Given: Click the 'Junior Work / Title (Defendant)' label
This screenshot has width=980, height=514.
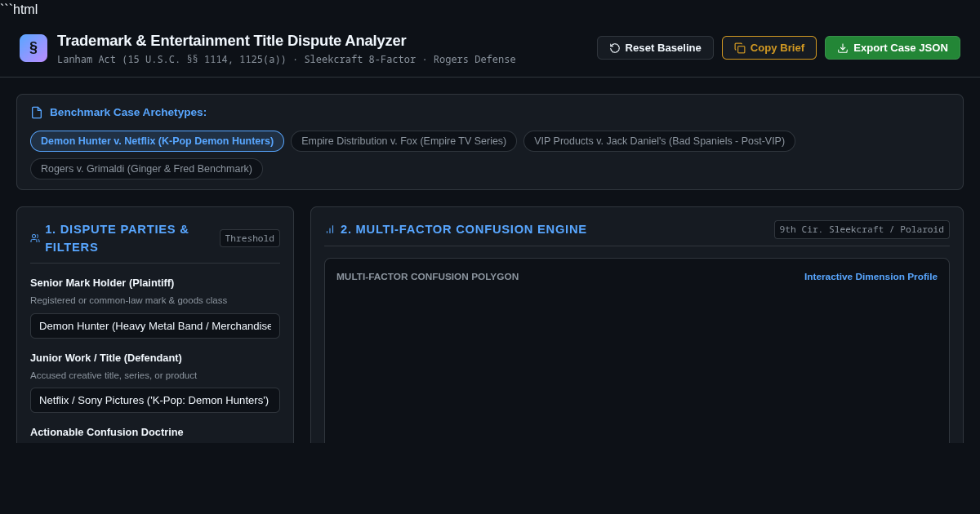Looking at the screenshot, I should pos(106,358).
